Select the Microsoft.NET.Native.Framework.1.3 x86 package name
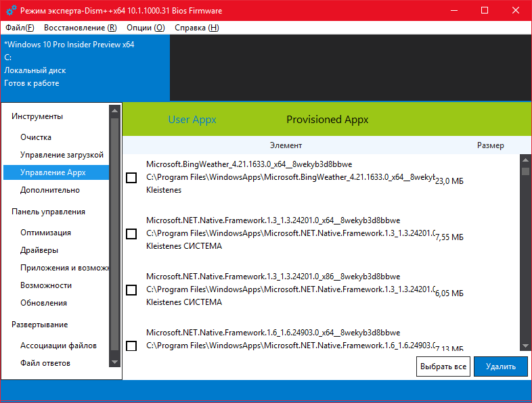 click(x=273, y=277)
